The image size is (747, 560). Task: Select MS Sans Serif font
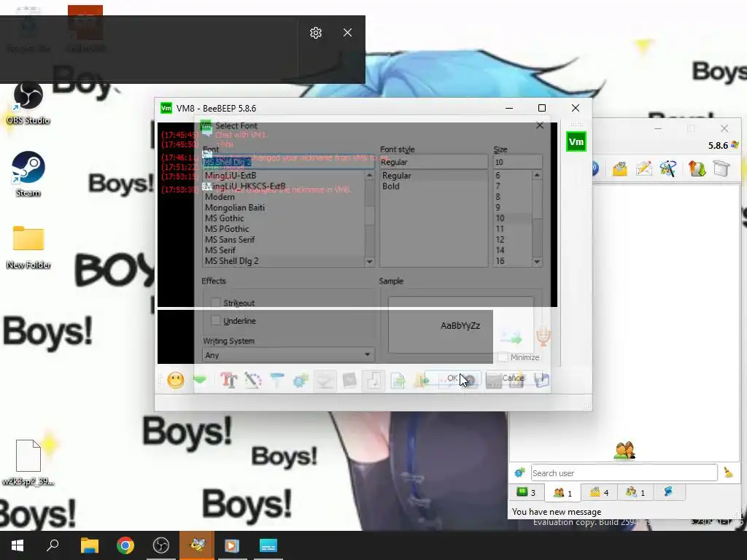(230, 239)
